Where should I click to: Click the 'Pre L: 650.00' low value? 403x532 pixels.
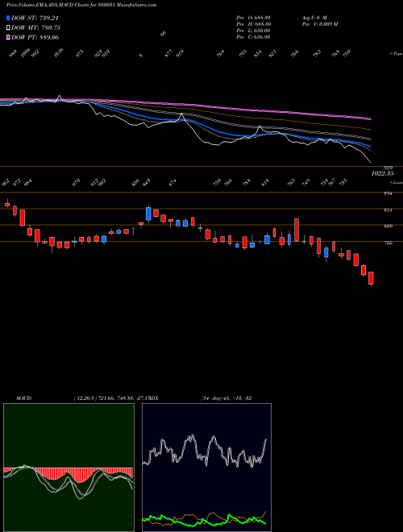tap(253, 30)
